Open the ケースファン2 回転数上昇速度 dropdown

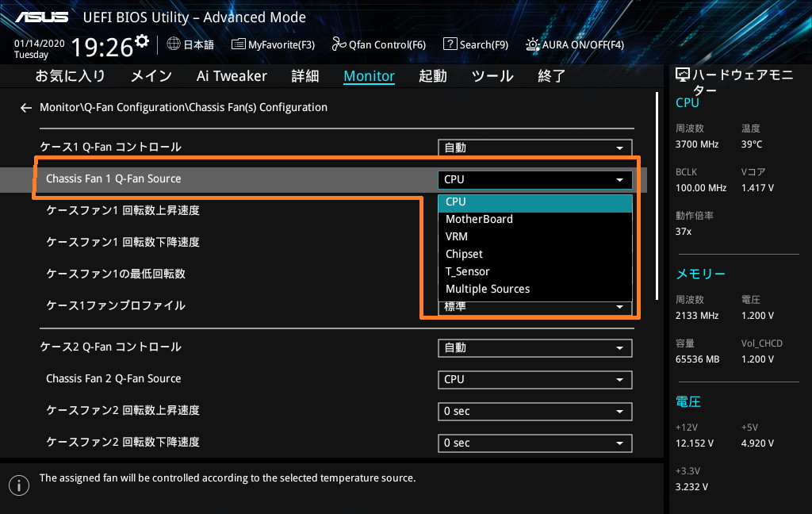[x=535, y=412]
